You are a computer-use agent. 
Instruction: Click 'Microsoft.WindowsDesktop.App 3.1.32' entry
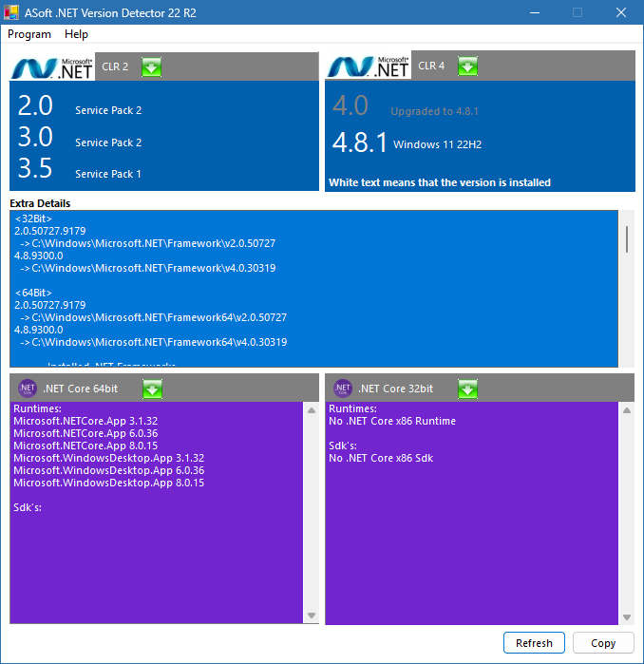pos(109,458)
